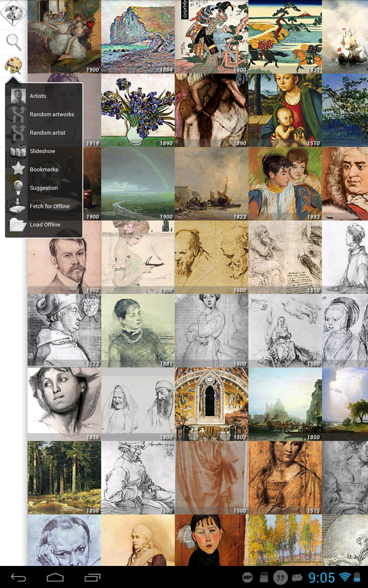The height and width of the screenshot is (588, 368).
Task: Choose Fetch for Offline
Action: 45,206
